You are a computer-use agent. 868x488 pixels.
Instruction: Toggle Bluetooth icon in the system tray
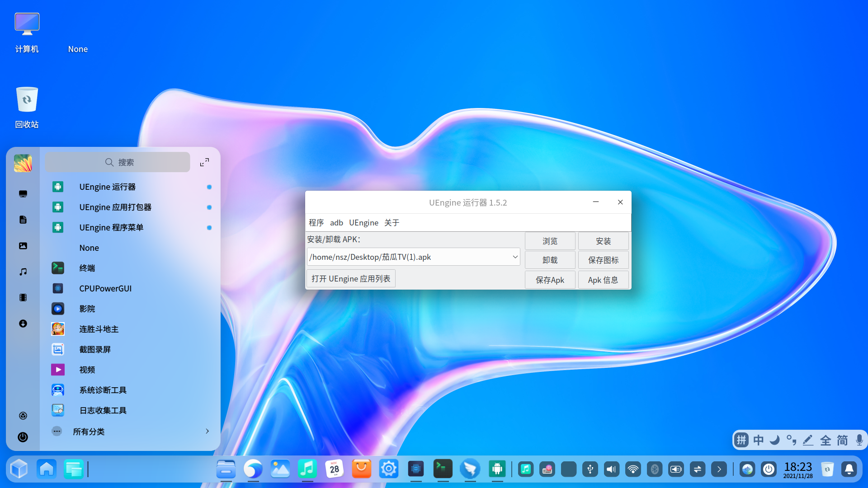[x=654, y=469]
